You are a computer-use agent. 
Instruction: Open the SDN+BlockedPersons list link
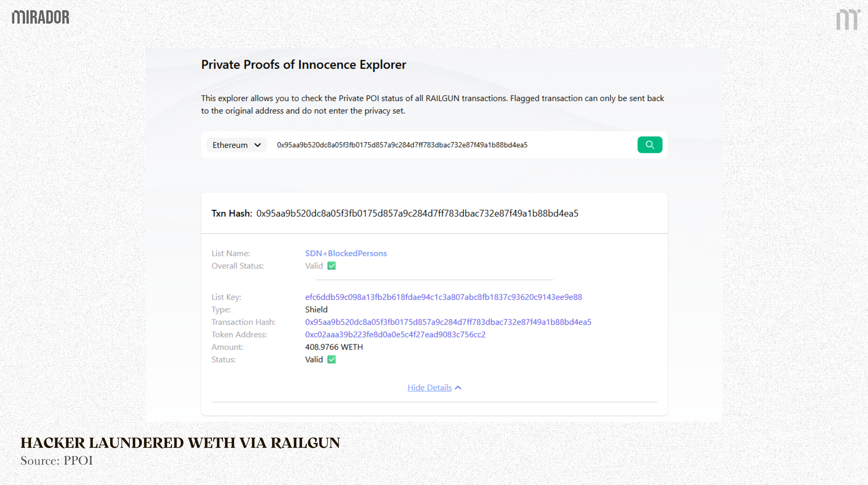(x=346, y=253)
